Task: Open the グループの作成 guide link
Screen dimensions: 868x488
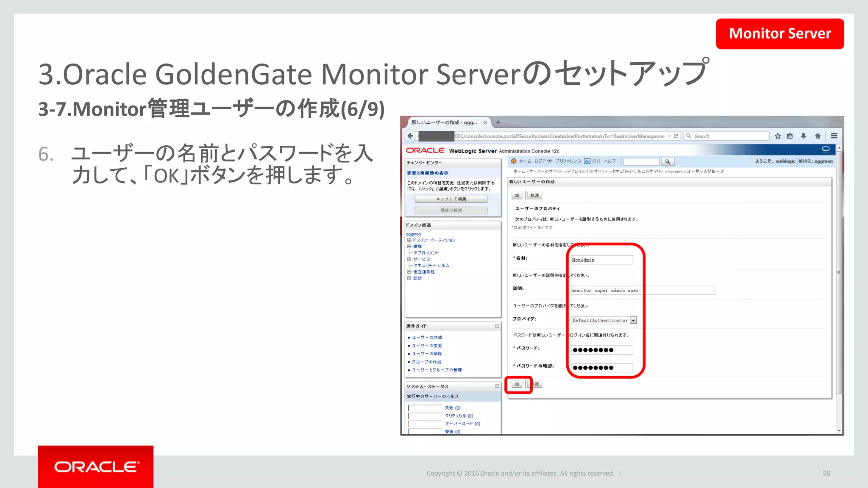Action: [x=426, y=362]
